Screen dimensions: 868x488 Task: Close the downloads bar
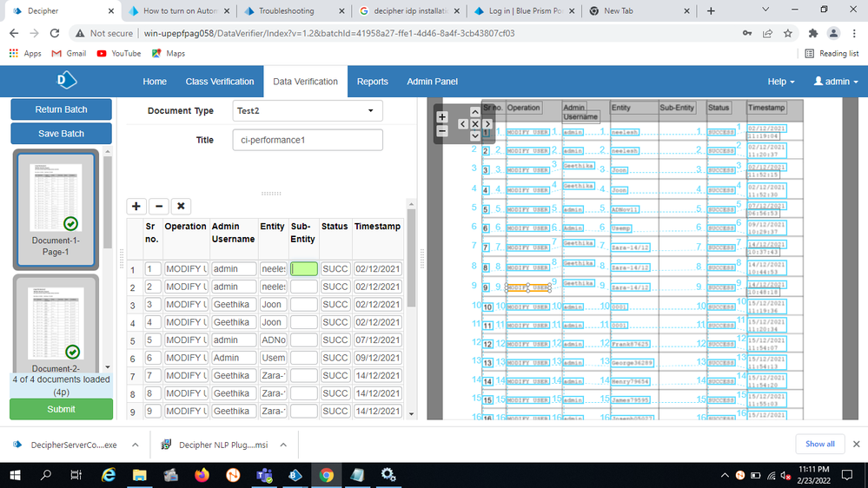click(856, 444)
